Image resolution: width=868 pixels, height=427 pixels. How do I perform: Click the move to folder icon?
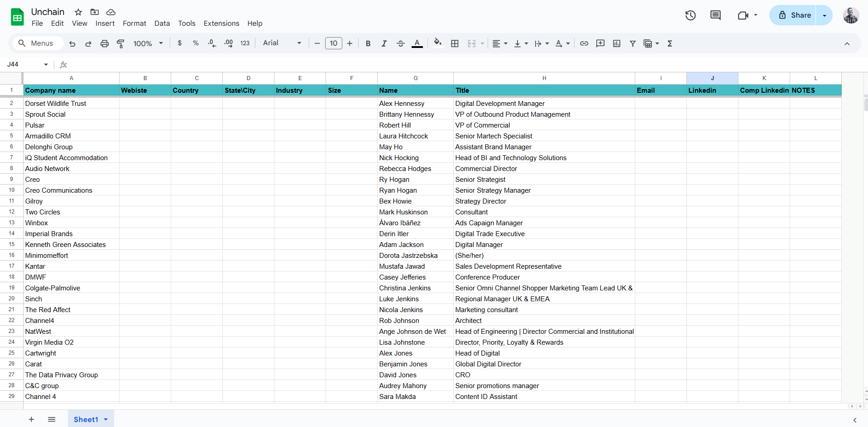coord(95,12)
